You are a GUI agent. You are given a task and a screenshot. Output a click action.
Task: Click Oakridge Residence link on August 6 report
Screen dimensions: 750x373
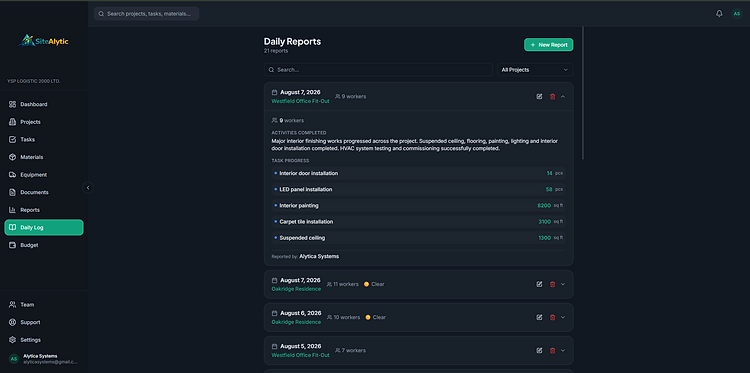click(296, 322)
